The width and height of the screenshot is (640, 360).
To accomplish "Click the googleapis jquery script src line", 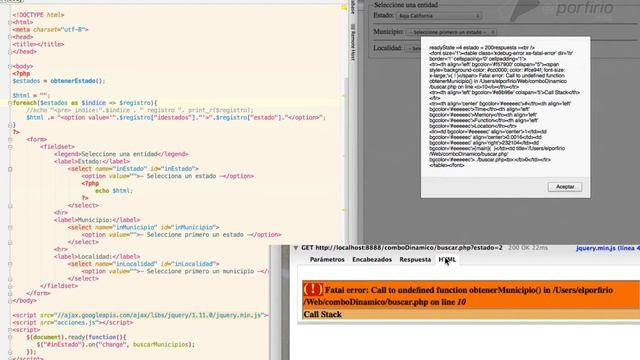I will click(x=140, y=315).
